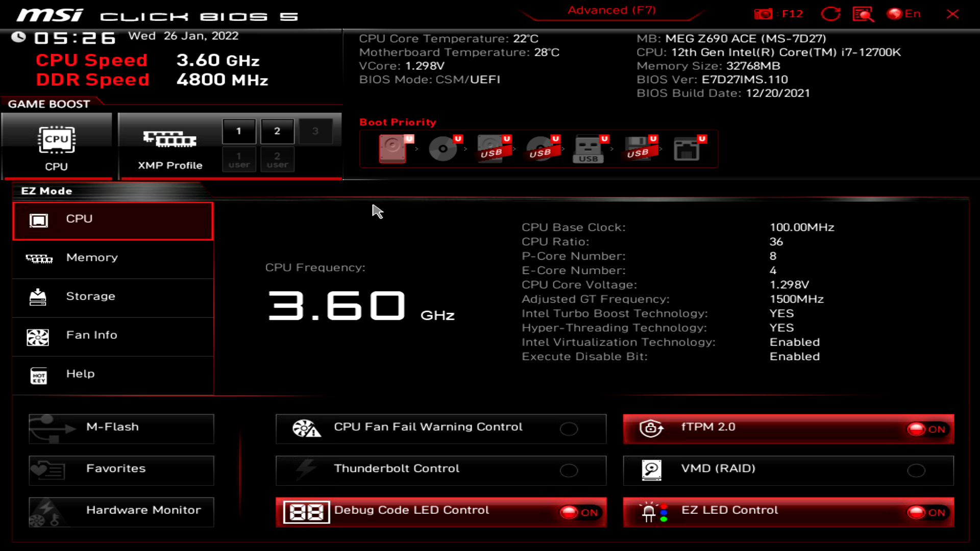Click the USB key boot device icon

click(x=589, y=149)
